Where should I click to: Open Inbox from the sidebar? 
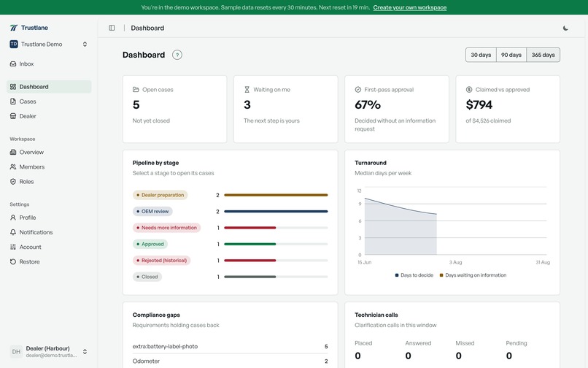(x=49, y=64)
